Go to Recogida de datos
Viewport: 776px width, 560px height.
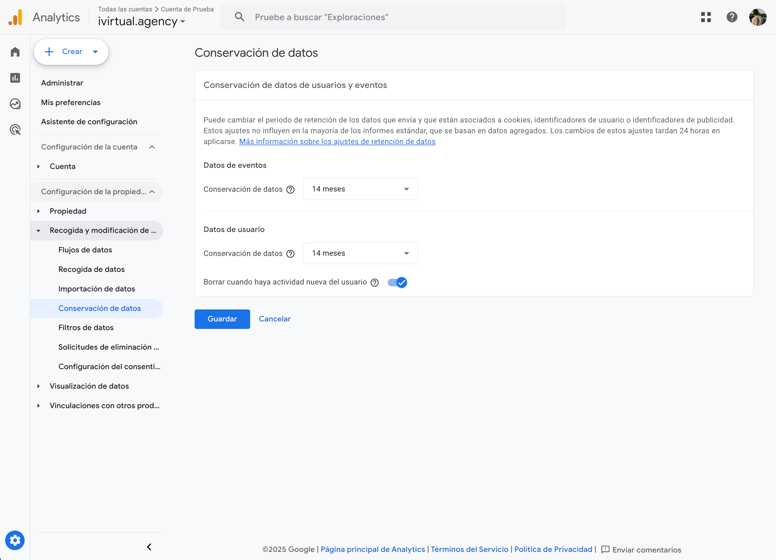(92, 269)
